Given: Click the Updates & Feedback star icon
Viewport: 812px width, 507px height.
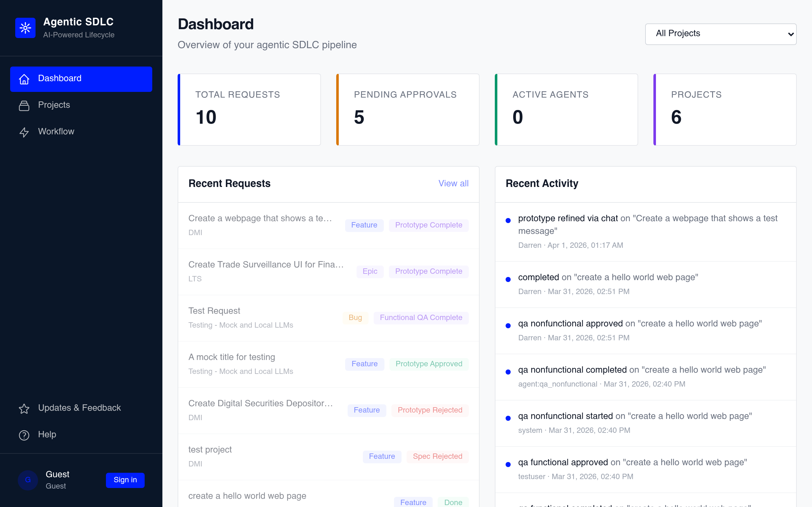Looking at the screenshot, I should pos(24,408).
